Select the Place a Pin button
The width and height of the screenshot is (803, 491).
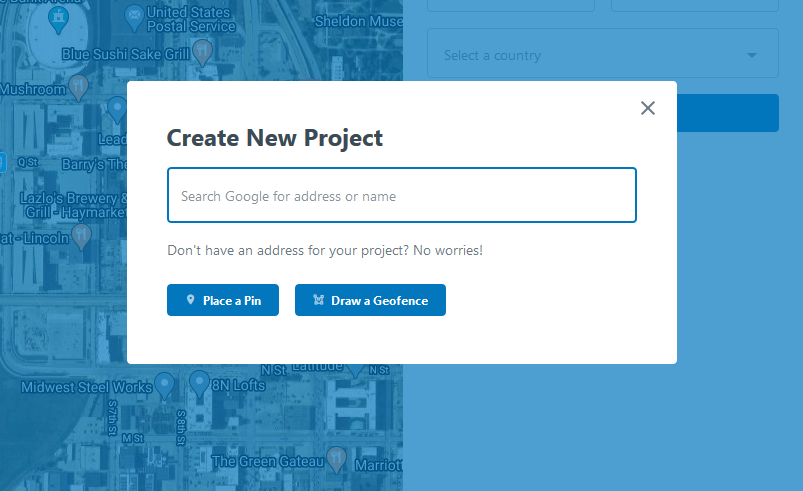point(223,300)
